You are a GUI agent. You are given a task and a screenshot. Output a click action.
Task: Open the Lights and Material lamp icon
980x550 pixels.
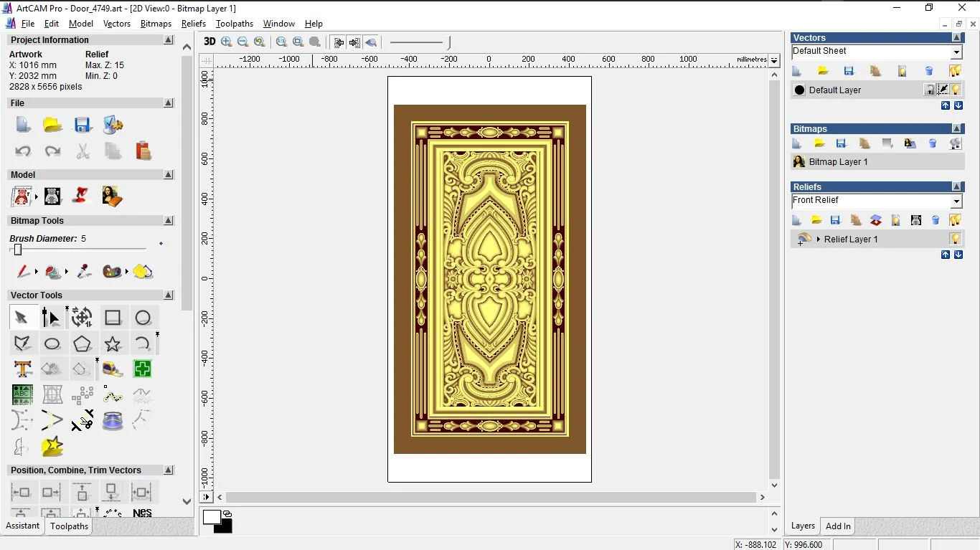coord(82,196)
